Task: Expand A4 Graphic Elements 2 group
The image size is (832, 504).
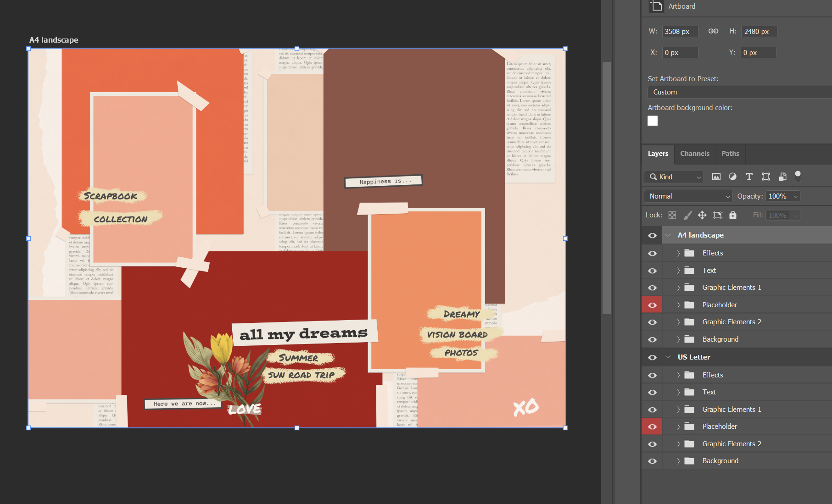Action: point(678,322)
